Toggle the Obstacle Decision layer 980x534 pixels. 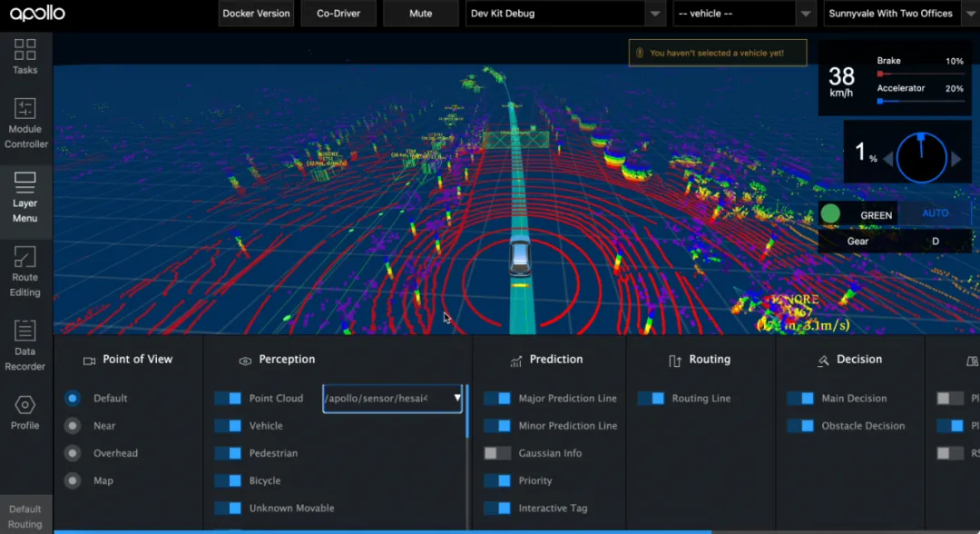800,426
